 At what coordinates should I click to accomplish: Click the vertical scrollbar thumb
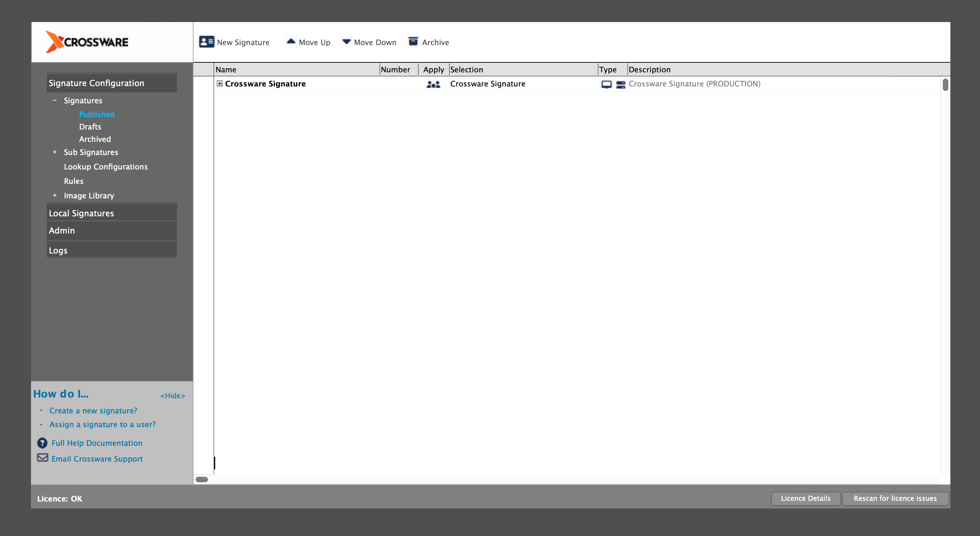click(945, 84)
